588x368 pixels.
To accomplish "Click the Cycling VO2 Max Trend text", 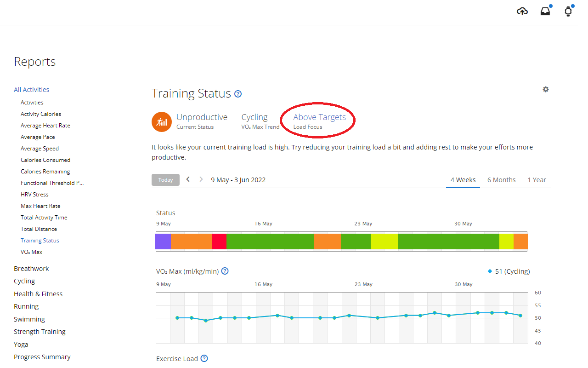I will pyautogui.click(x=254, y=117).
